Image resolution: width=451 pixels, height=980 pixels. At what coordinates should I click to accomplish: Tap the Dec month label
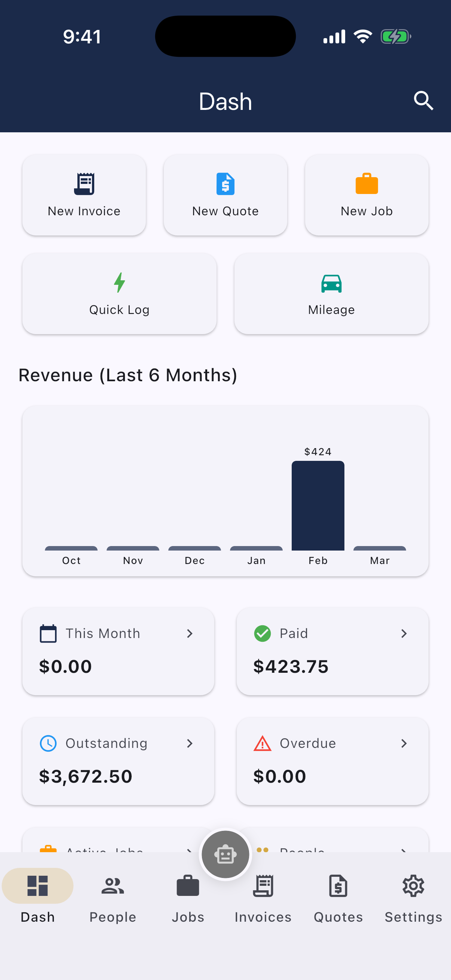click(x=194, y=561)
